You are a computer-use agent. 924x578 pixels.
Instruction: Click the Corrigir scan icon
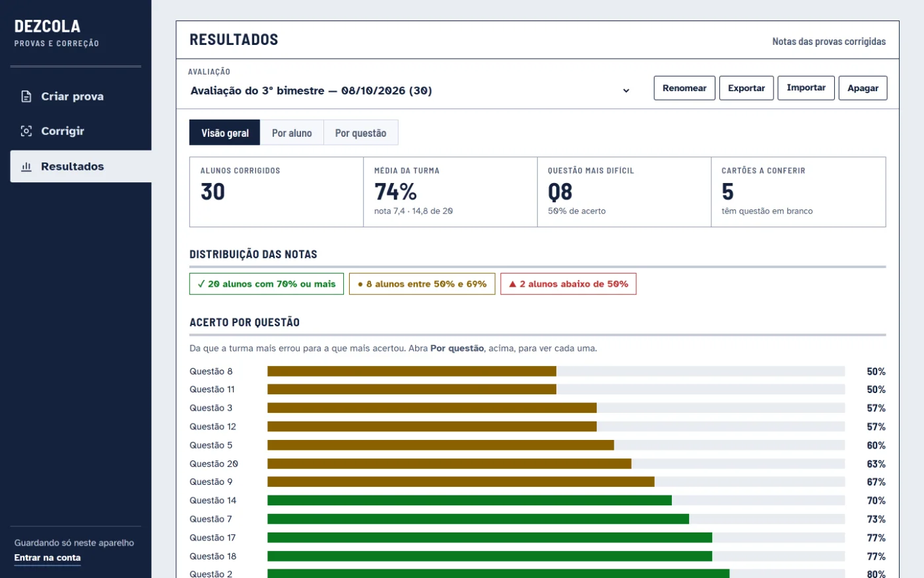click(26, 131)
